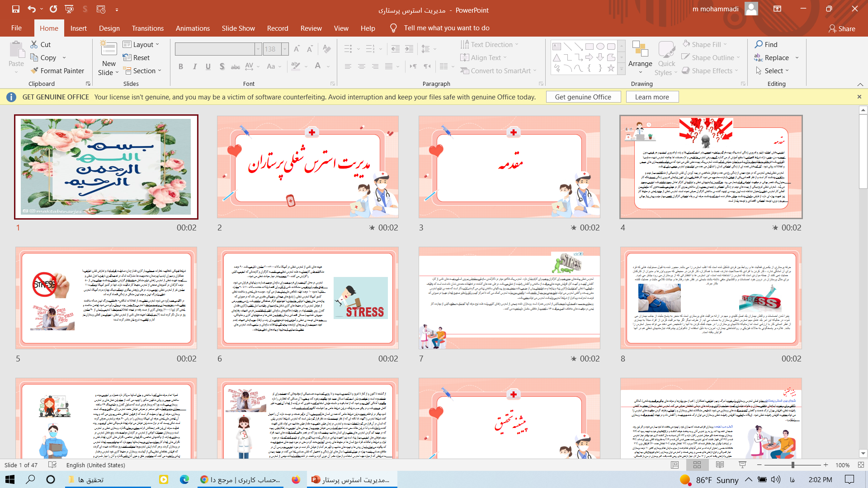868x488 pixels.
Task: Switch to Normal view in status bar
Action: pos(675,465)
